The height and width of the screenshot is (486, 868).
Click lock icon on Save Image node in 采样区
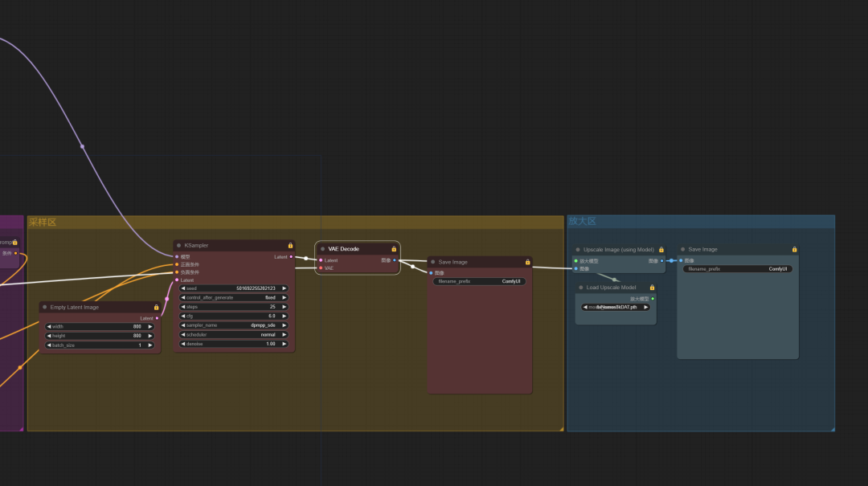coord(527,262)
